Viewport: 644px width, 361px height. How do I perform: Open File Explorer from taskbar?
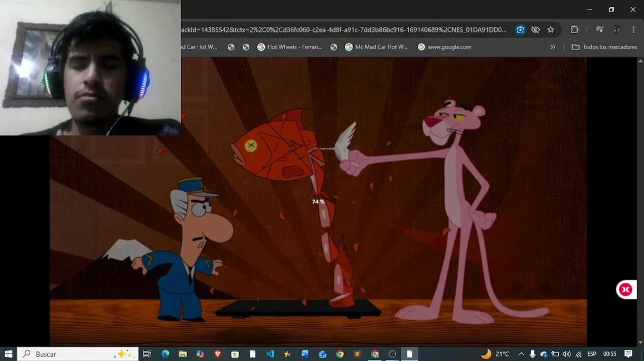[183, 354]
